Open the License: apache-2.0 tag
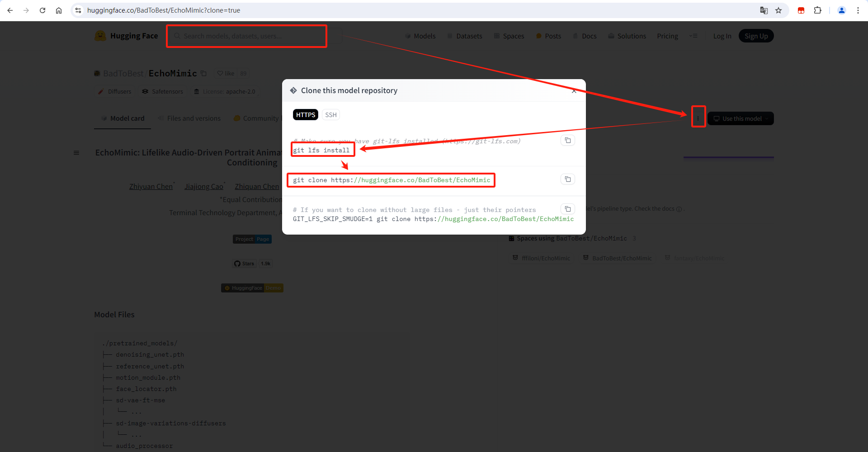 pyautogui.click(x=225, y=91)
